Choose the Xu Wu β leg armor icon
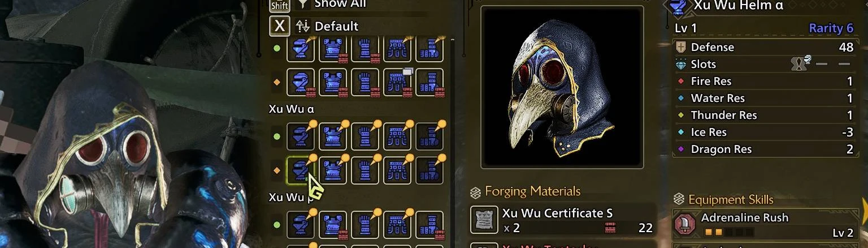The image size is (868, 248). click(x=429, y=225)
